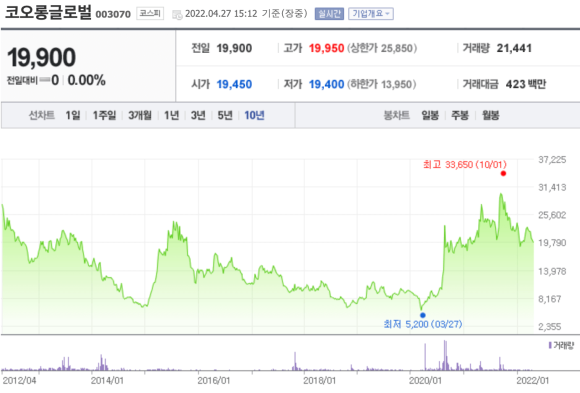Switch to 월봉 candle chart
The image size is (580, 393).
(x=491, y=115)
